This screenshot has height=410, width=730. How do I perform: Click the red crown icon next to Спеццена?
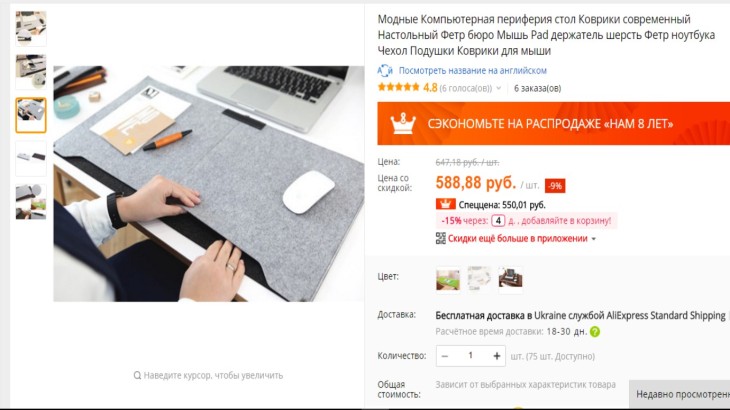(x=445, y=204)
